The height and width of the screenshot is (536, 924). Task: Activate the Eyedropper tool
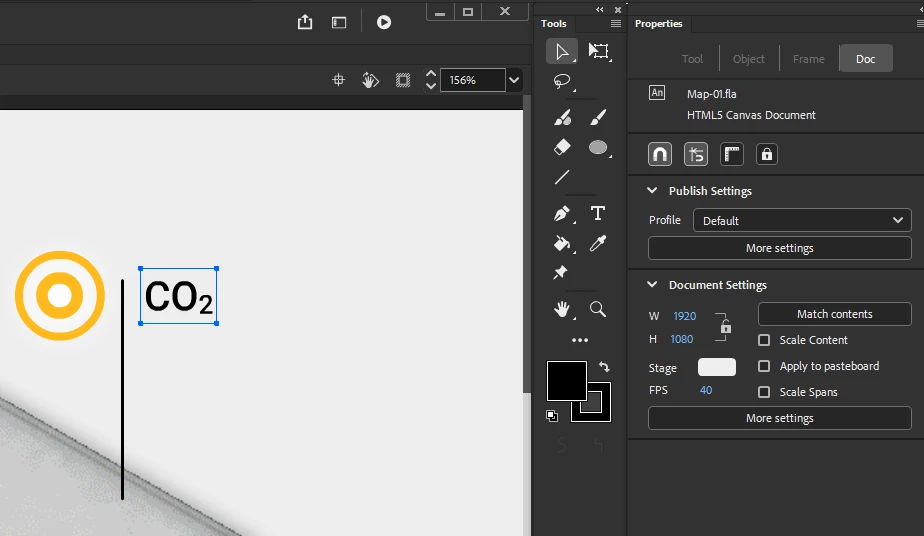tap(598, 243)
